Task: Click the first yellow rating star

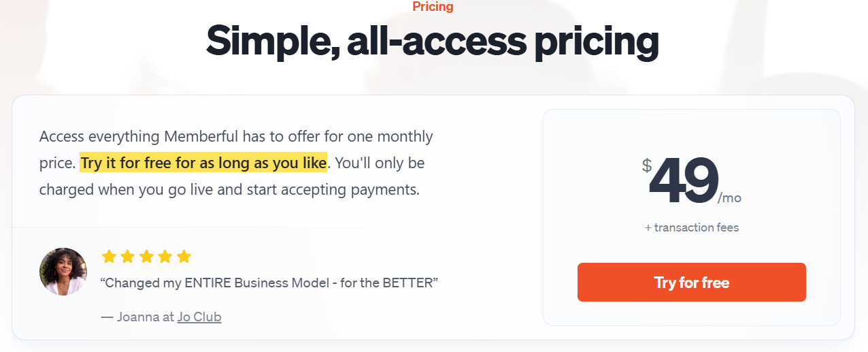Action: click(x=109, y=257)
